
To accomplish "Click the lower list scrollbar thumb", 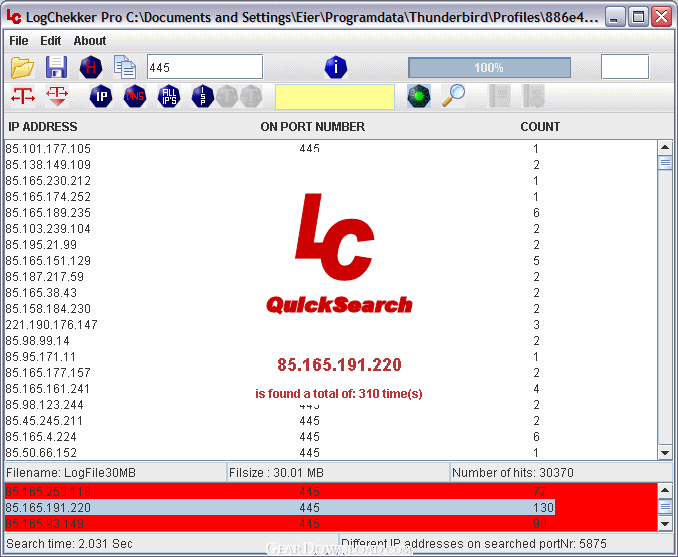I will click(x=665, y=506).
